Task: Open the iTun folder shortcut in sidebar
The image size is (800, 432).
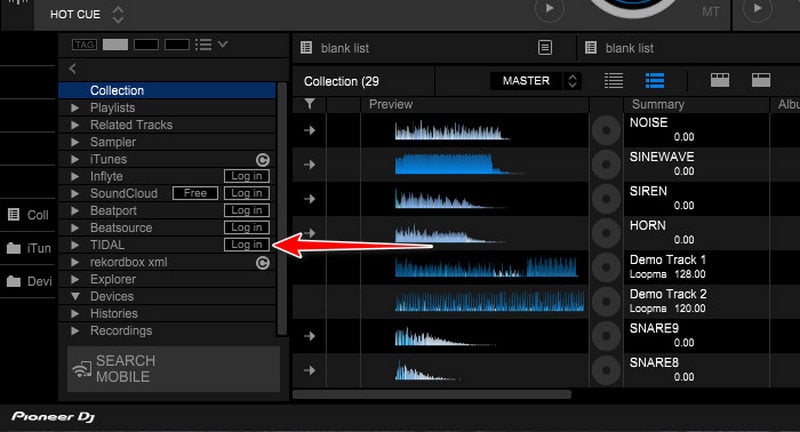Action: (x=28, y=248)
